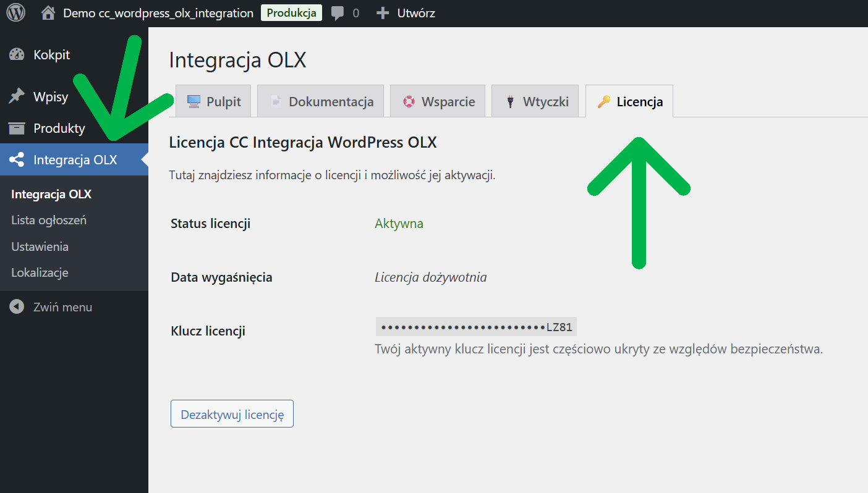The width and height of the screenshot is (868, 493).
Task: Click the Wpisy pushpin icon
Action: 17,96
